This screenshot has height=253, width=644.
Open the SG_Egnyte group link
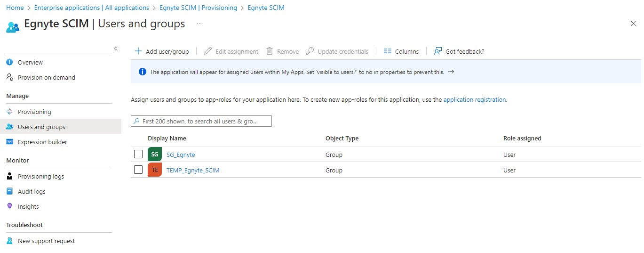(181, 155)
